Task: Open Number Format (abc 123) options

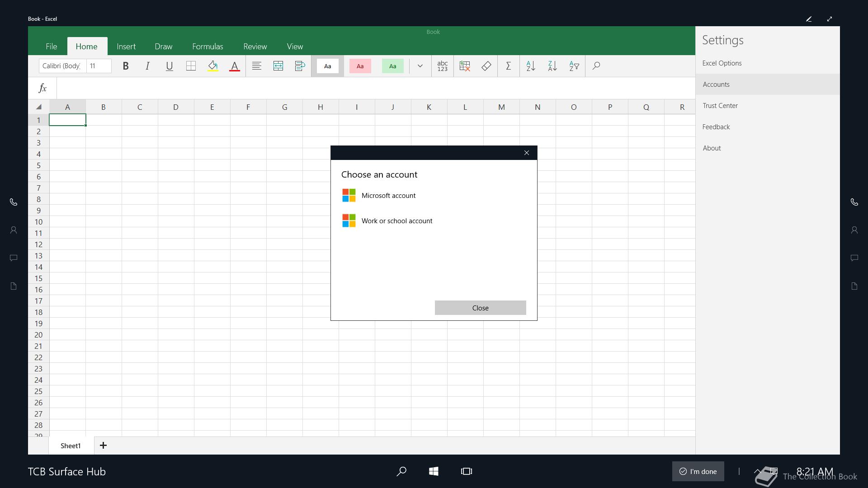Action: tap(443, 66)
